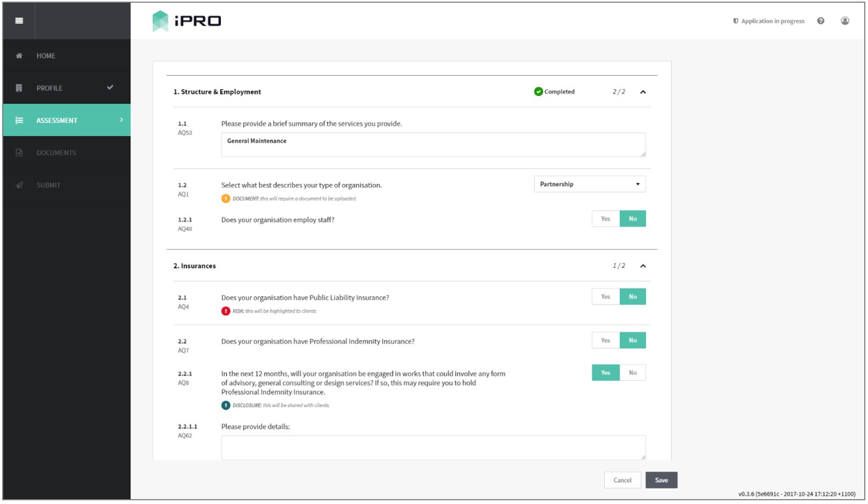Click the iPRO logo
This screenshot has height=504, width=868.
[187, 21]
